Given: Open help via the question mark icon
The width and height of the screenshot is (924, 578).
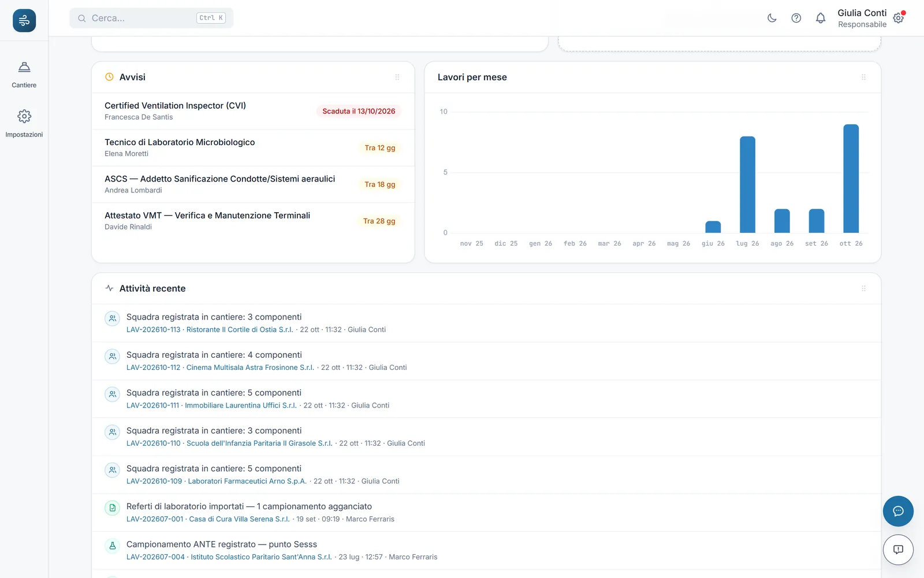Looking at the screenshot, I should [x=796, y=18].
